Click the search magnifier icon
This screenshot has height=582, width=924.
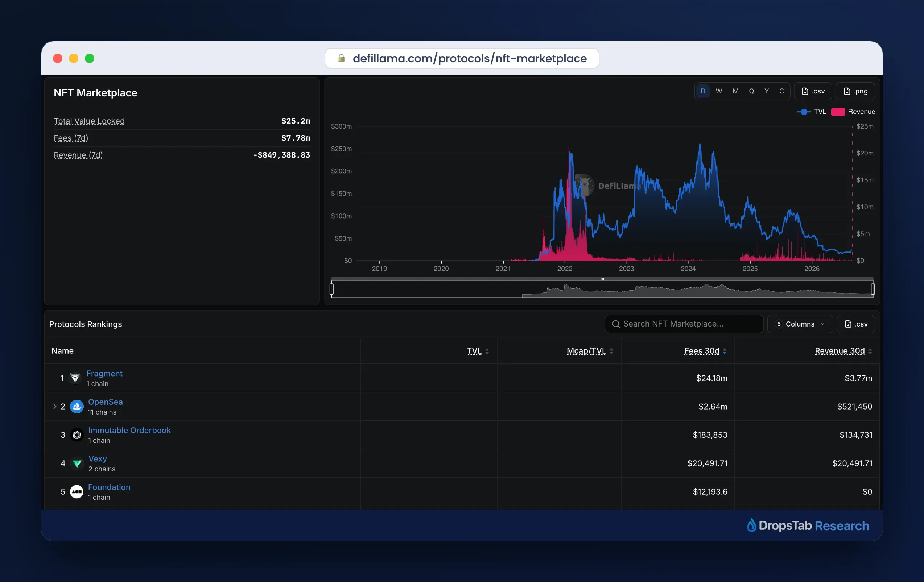coord(616,324)
